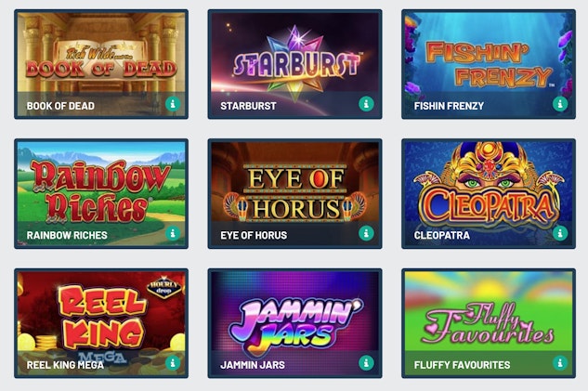Image resolution: width=588 pixels, height=391 pixels.
Task: Open the Starburst game artwork
Action: pos(294,64)
